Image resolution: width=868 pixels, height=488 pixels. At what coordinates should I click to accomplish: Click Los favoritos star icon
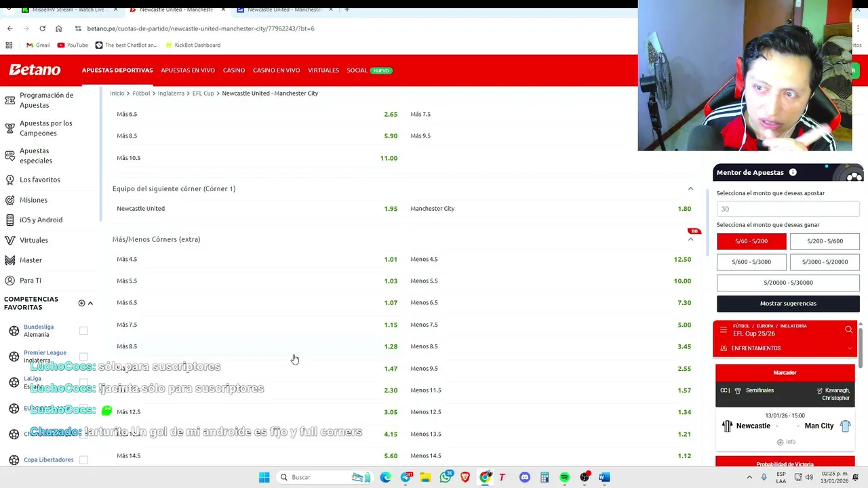(9, 180)
